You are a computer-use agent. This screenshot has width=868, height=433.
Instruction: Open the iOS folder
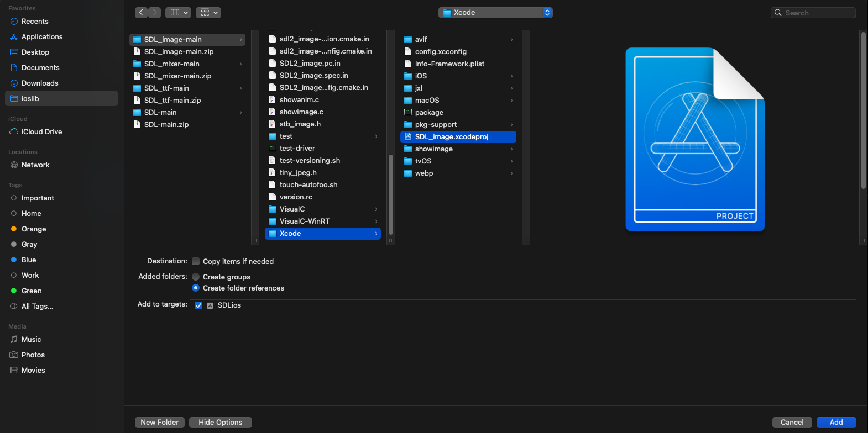pos(458,76)
